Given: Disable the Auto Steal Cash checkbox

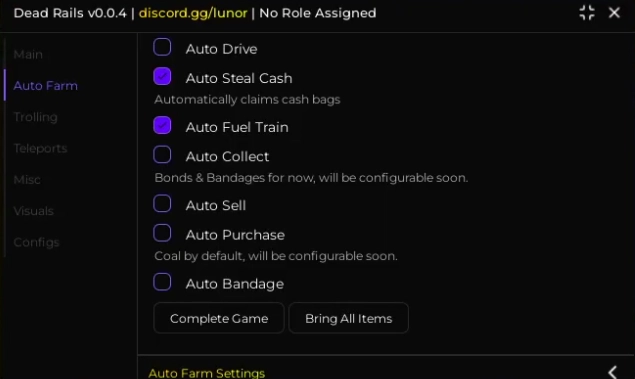Looking at the screenshot, I should [x=162, y=77].
